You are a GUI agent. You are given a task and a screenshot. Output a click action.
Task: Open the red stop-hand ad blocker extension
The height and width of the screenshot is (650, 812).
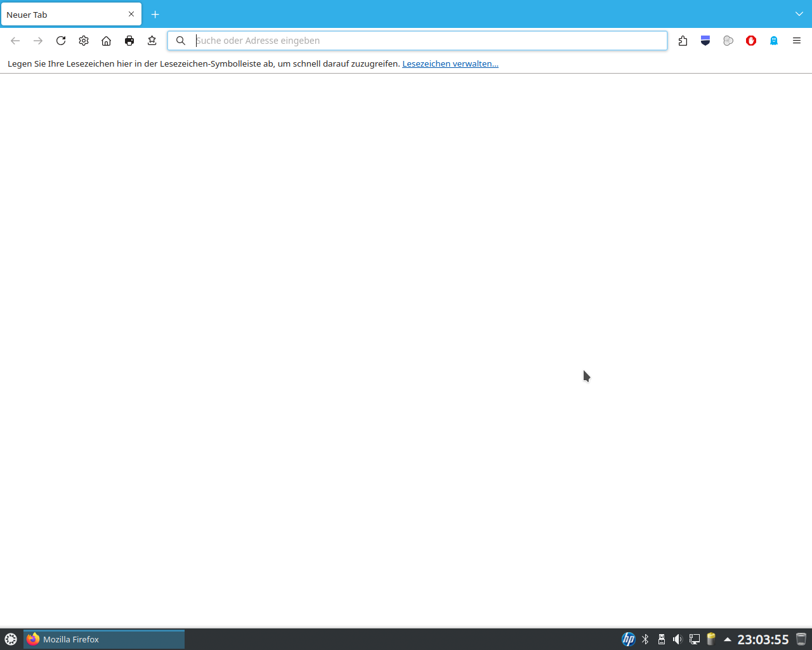[751, 41]
